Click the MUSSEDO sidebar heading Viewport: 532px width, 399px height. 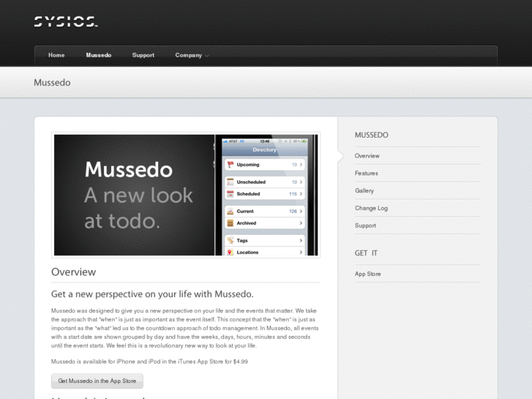pos(372,135)
